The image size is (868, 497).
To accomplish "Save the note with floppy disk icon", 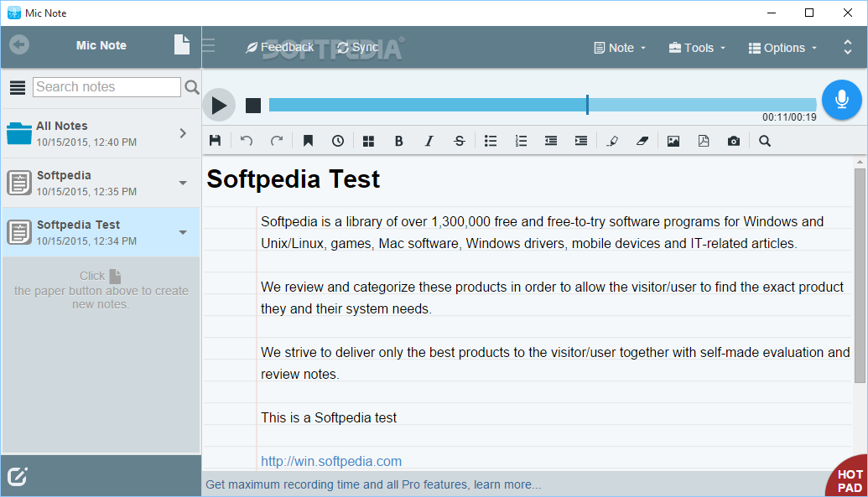I will coord(216,141).
